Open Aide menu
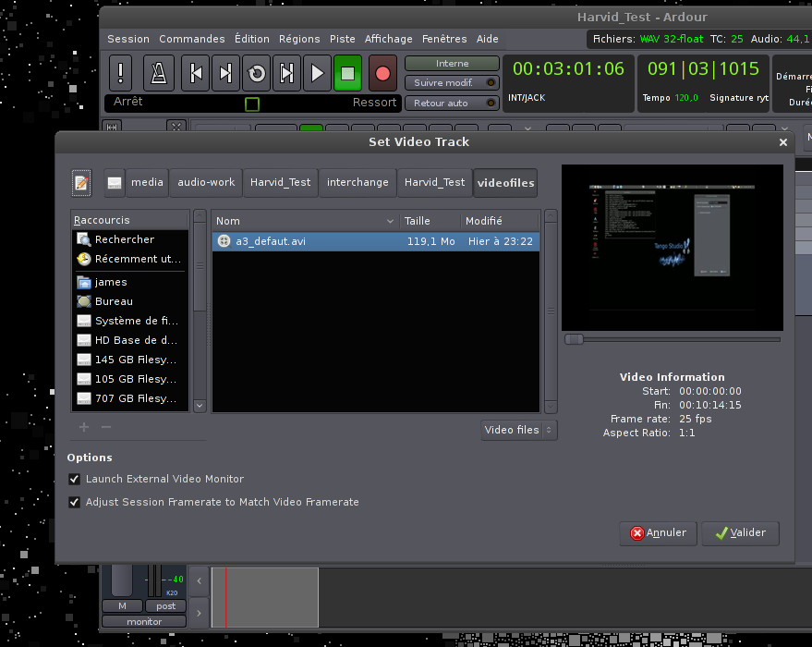 pos(488,39)
